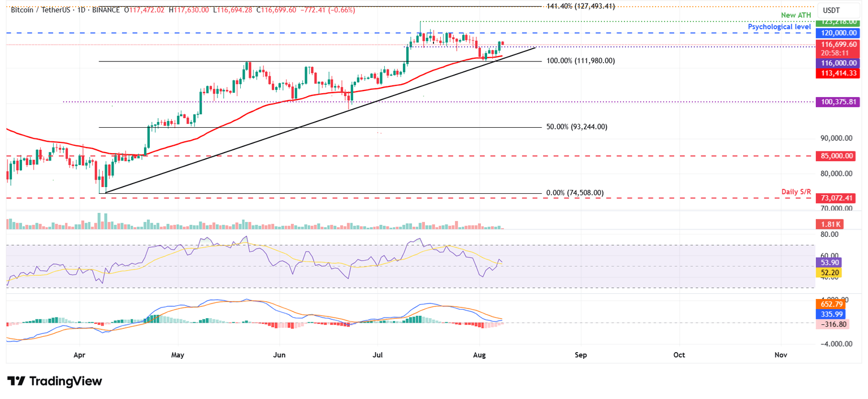Viewport: 868px width, 399px height.
Task: Select the purple 116,000.00 price label
Action: pyautogui.click(x=838, y=63)
